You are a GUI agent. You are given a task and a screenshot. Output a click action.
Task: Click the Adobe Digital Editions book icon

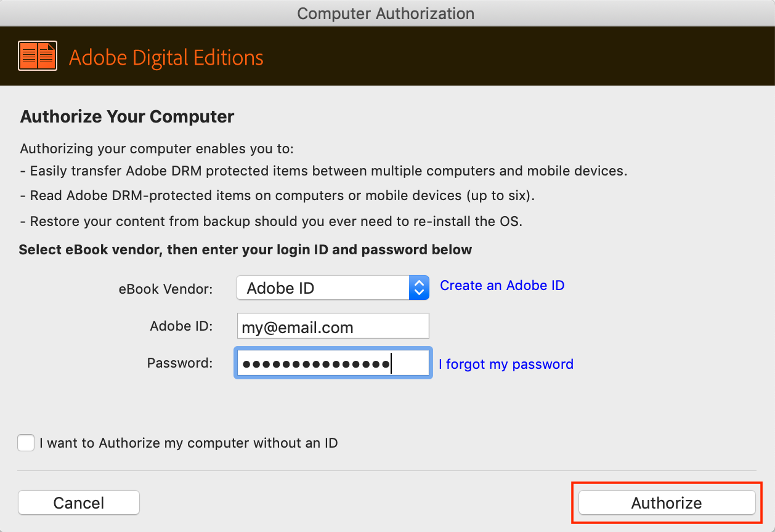tap(38, 56)
